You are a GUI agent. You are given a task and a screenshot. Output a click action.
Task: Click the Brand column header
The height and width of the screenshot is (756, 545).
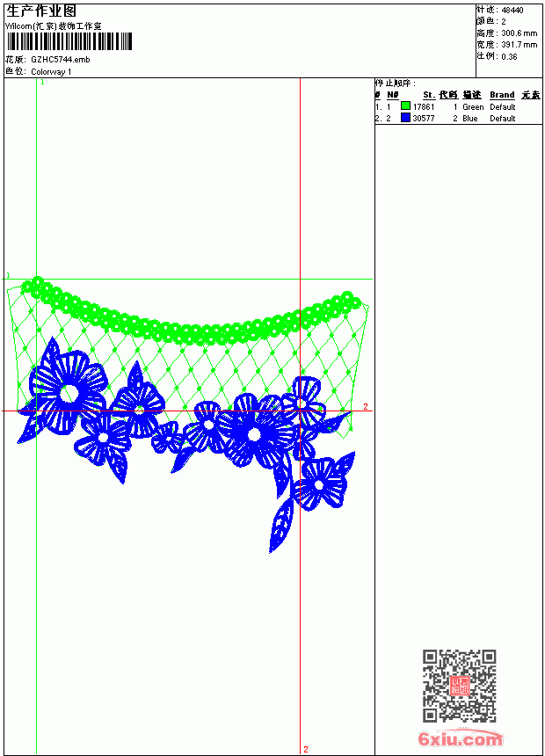pyautogui.click(x=502, y=95)
